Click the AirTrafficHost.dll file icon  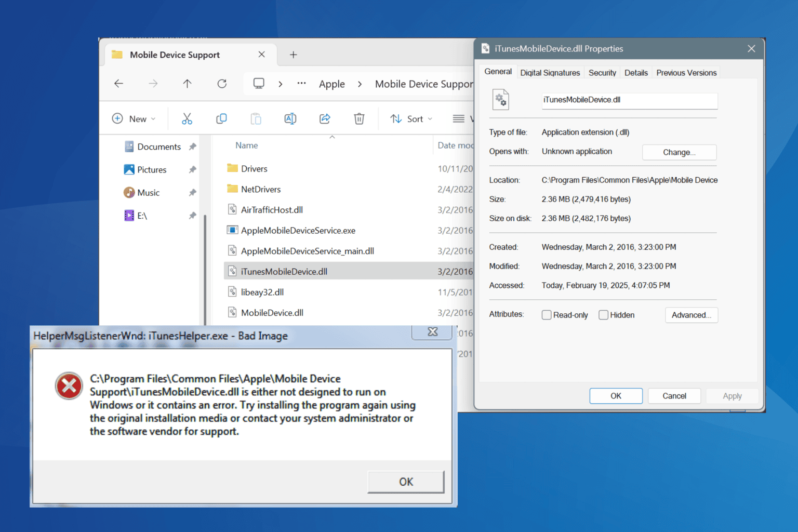(x=233, y=210)
